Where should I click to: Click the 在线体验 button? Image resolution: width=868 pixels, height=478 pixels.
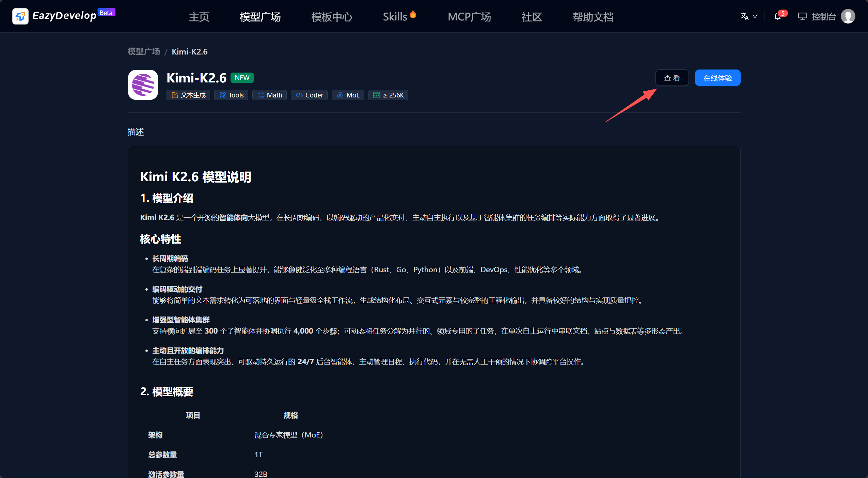tap(717, 78)
